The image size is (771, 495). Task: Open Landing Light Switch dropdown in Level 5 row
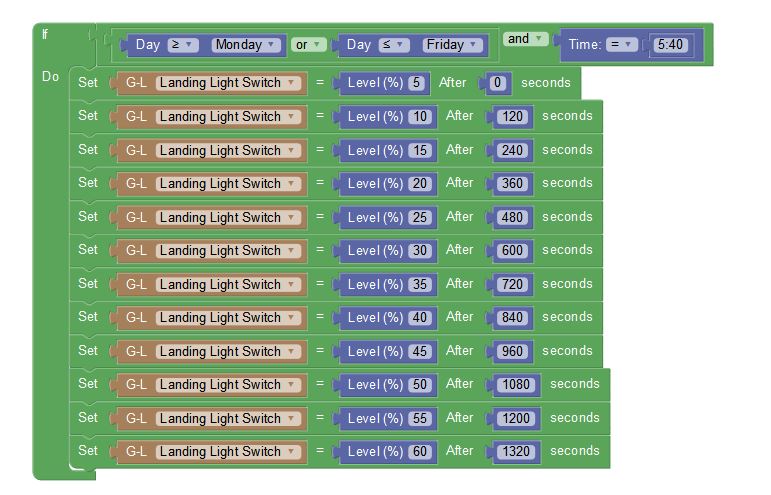229,83
